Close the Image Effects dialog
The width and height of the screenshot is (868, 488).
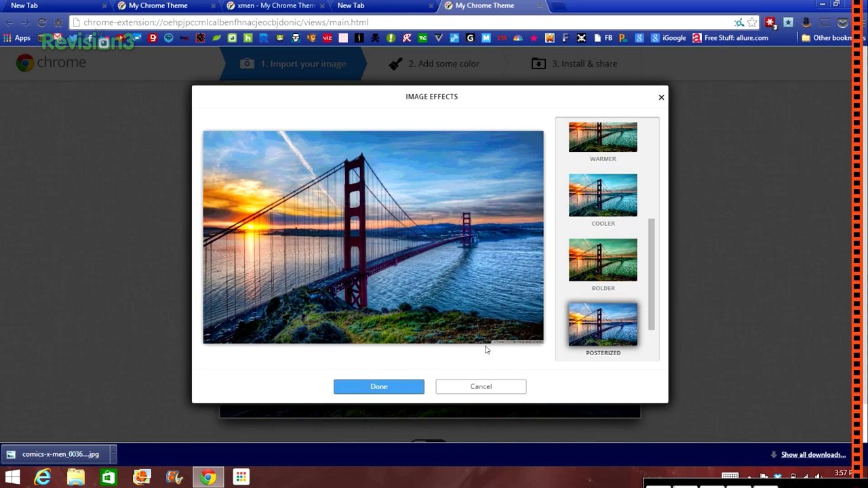661,97
